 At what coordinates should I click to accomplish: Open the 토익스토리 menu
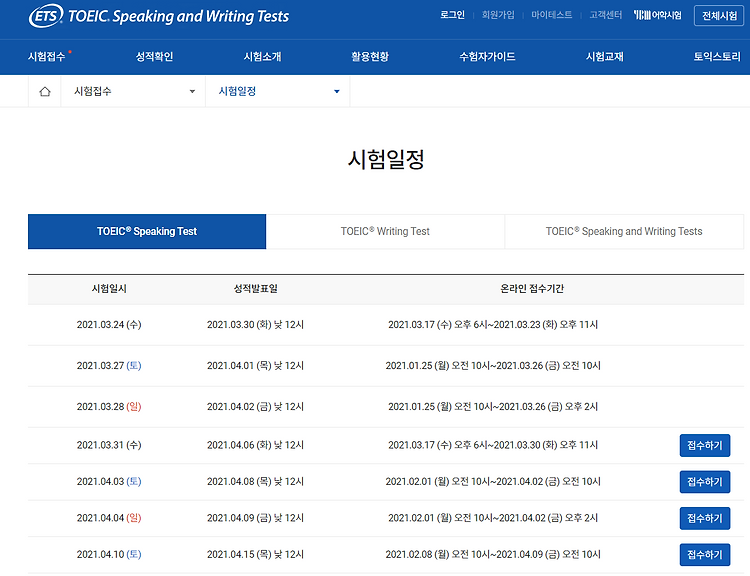(717, 56)
